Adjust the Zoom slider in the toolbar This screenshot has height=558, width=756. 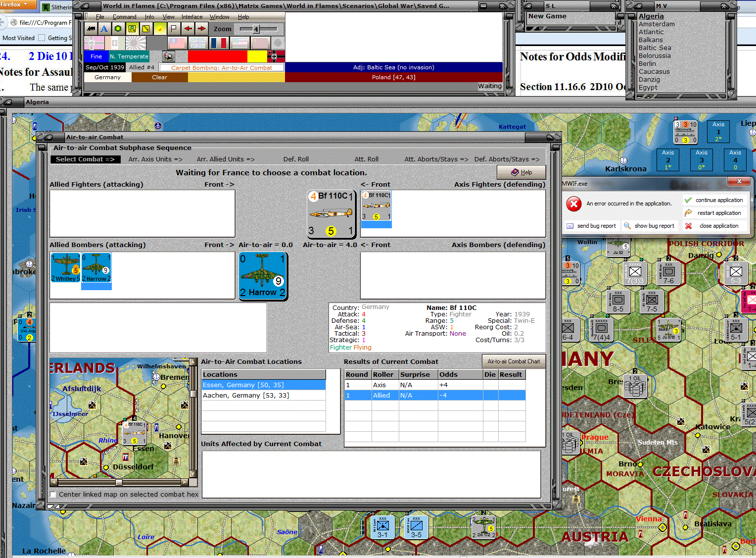pyautogui.click(x=256, y=29)
